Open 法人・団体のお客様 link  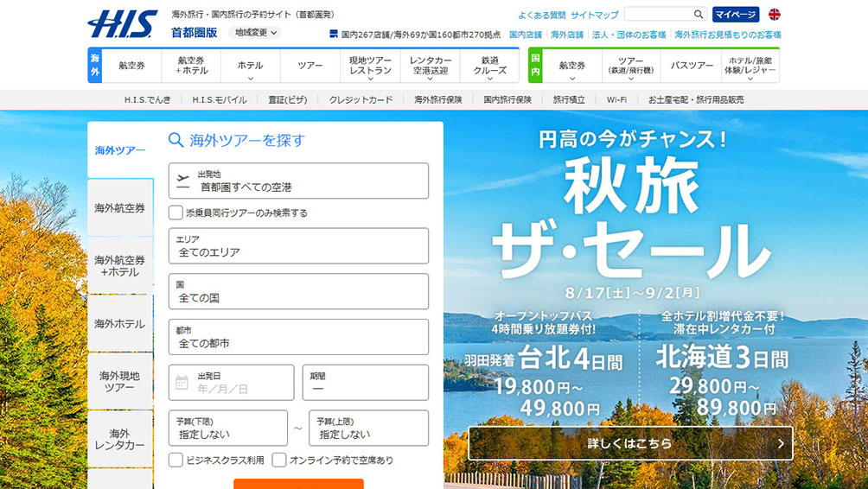pyautogui.click(x=629, y=35)
